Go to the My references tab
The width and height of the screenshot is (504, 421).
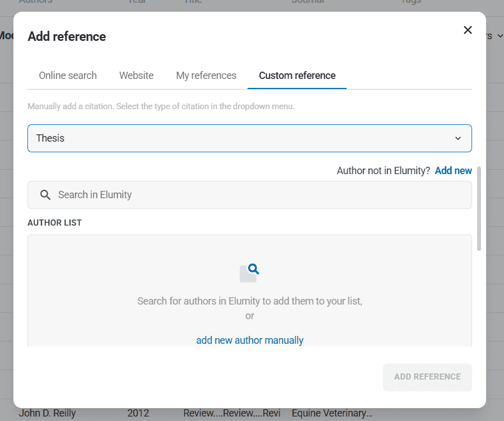[206, 76]
